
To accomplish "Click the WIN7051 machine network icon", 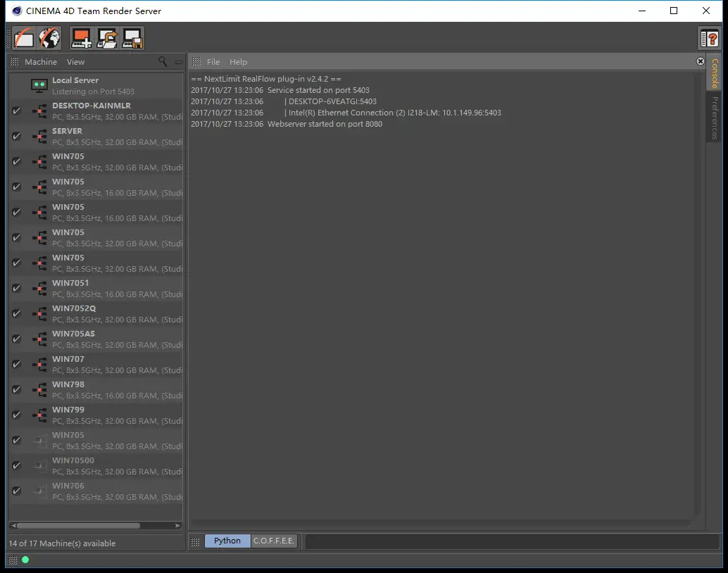I will coord(40,289).
